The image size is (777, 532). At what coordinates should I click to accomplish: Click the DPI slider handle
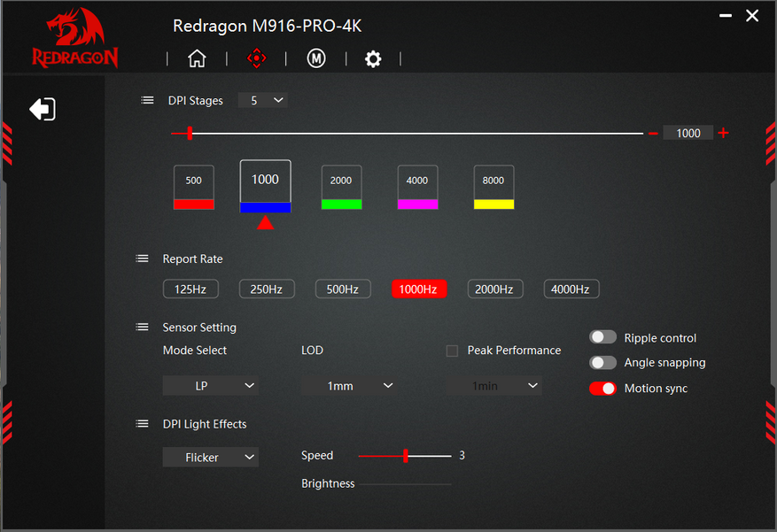(x=190, y=133)
